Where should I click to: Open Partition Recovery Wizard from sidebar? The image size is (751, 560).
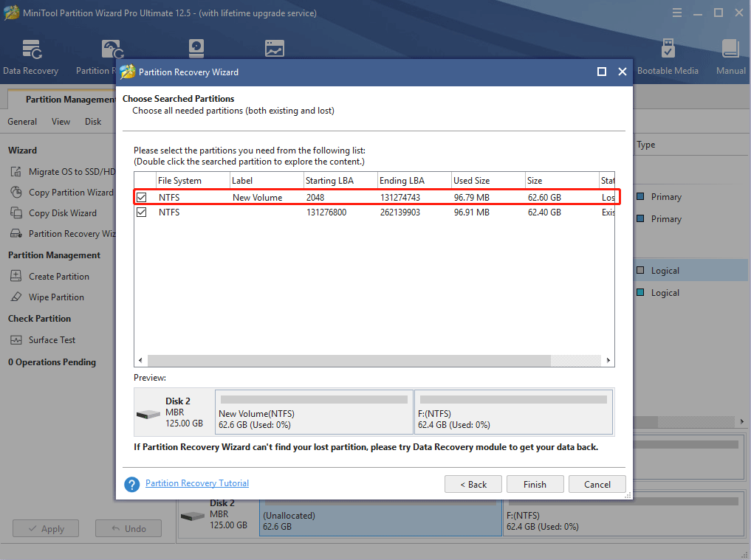point(63,234)
